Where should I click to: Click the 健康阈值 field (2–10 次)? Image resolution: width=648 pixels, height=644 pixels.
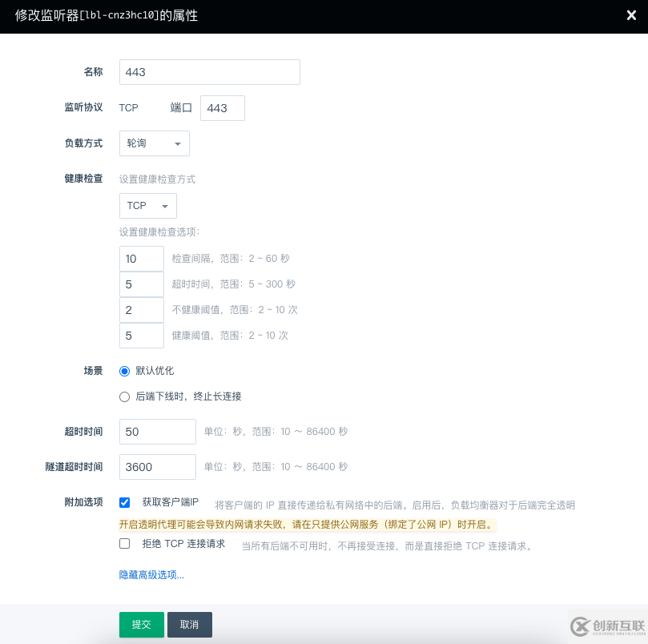pos(141,336)
